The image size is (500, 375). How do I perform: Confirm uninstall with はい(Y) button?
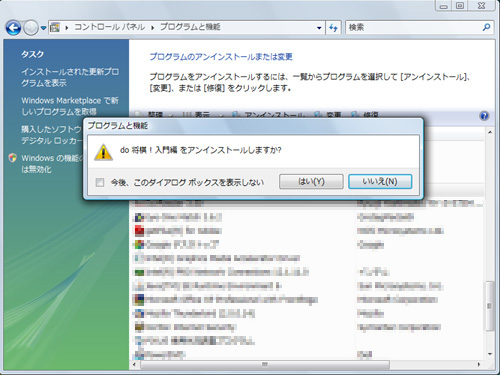(x=311, y=182)
